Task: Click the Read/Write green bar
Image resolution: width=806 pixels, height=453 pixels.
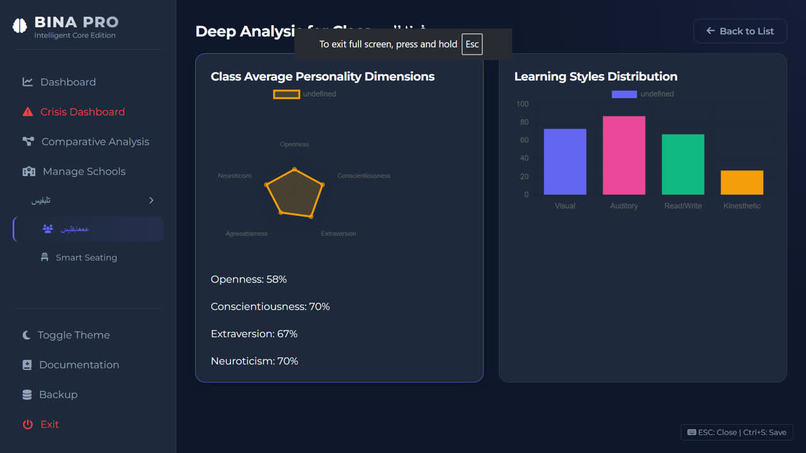Action: (x=683, y=165)
